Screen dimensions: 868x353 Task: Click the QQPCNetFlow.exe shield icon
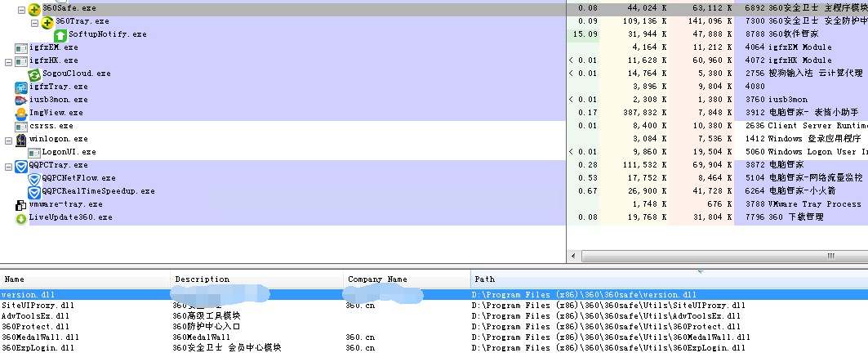coord(34,179)
